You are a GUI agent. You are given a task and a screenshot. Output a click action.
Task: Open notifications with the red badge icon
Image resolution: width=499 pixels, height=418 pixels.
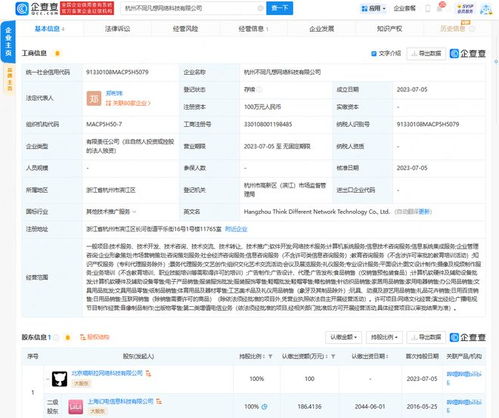pyautogui.click(x=441, y=7)
